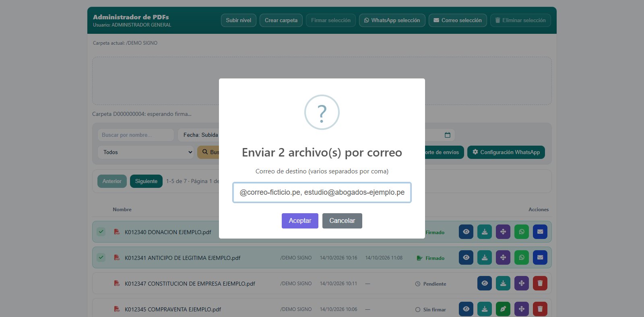Image resolution: width=644 pixels, height=317 pixels.
Task: Mail the K012341 ANTICIPO DE LEGITIMA file
Action: click(x=540, y=257)
